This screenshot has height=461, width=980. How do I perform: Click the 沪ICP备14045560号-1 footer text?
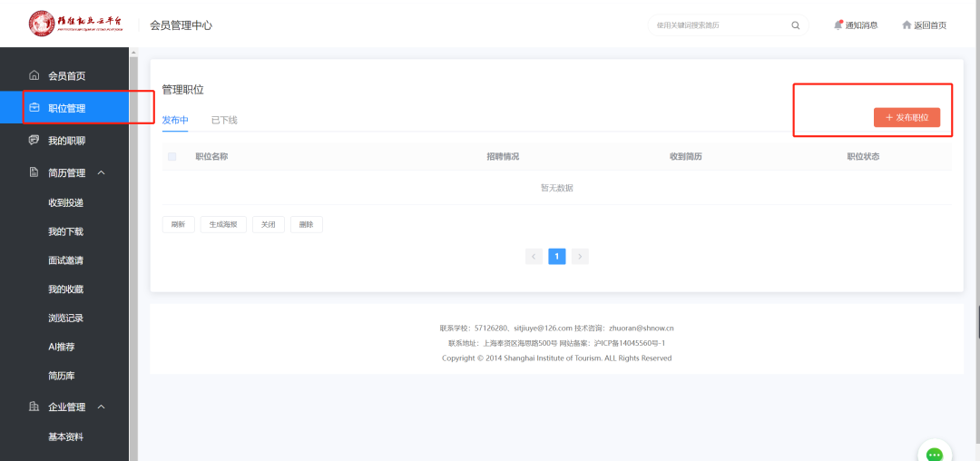click(630, 343)
